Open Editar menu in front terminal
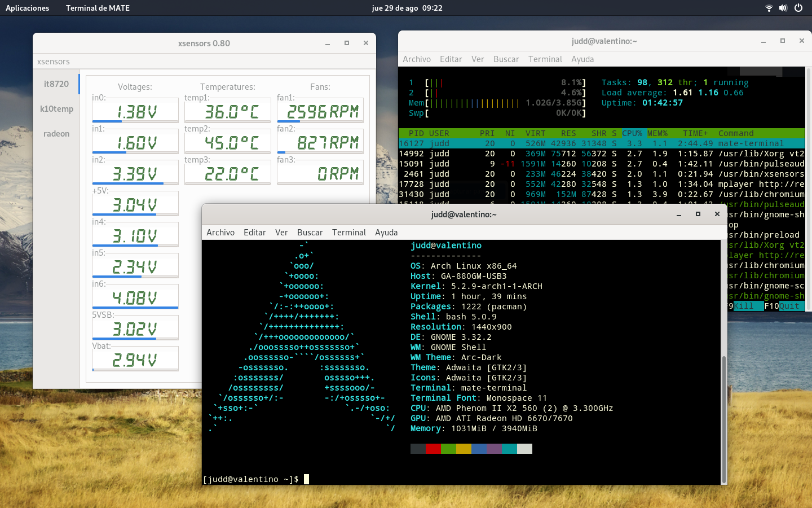 (254, 233)
